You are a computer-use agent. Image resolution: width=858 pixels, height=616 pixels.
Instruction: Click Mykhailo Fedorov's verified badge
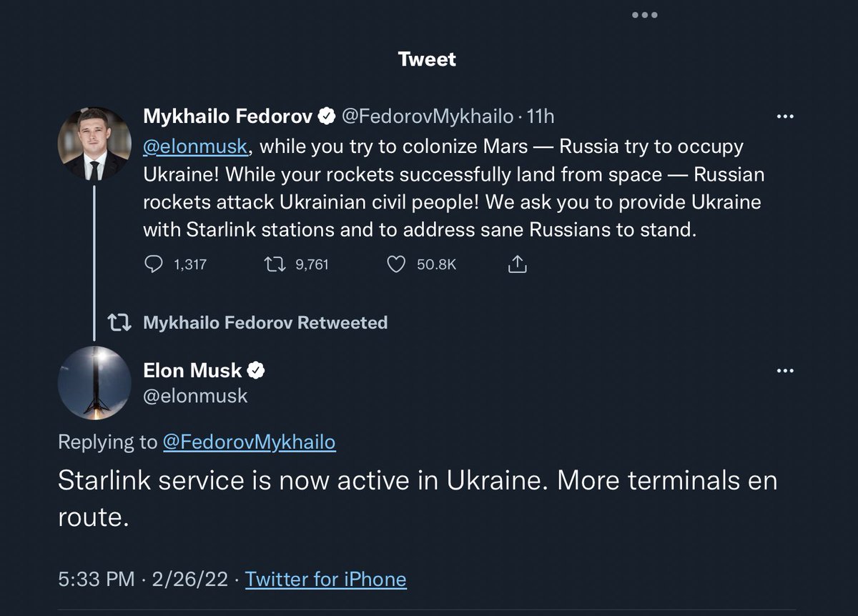coord(327,115)
